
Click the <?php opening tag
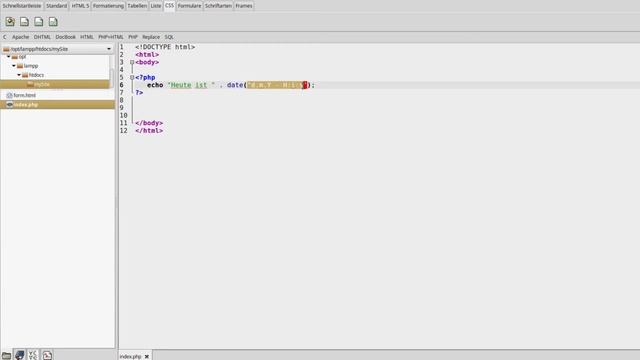click(145, 78)
